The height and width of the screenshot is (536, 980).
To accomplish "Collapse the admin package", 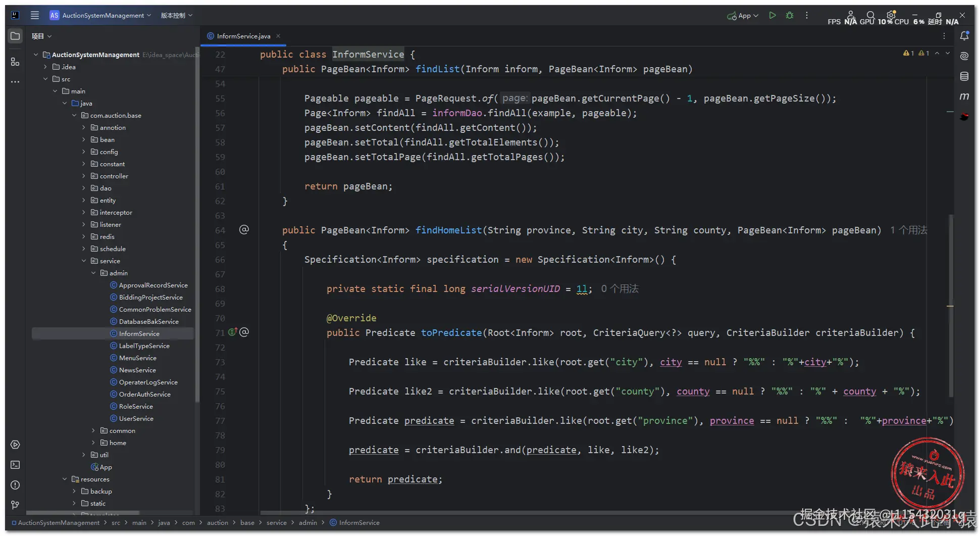I will [93, 273].
